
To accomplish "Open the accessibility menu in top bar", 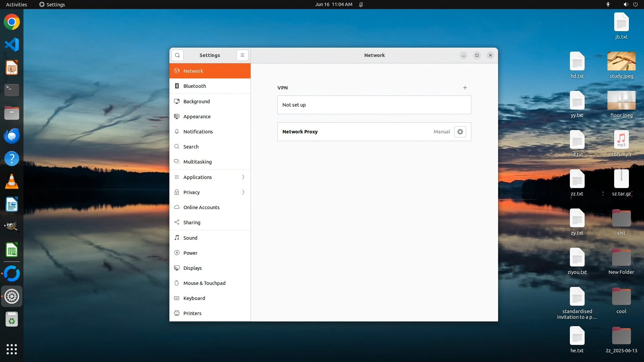I will [608, 4].
